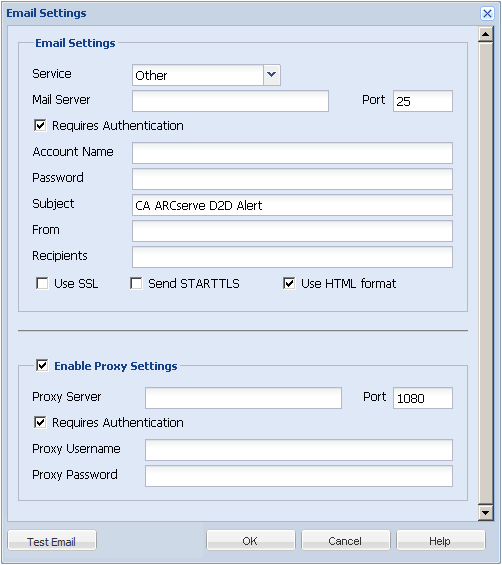Click the Cancel button
Image resolution: width=502 pixels, height=565 pixels.
(346, 540)
